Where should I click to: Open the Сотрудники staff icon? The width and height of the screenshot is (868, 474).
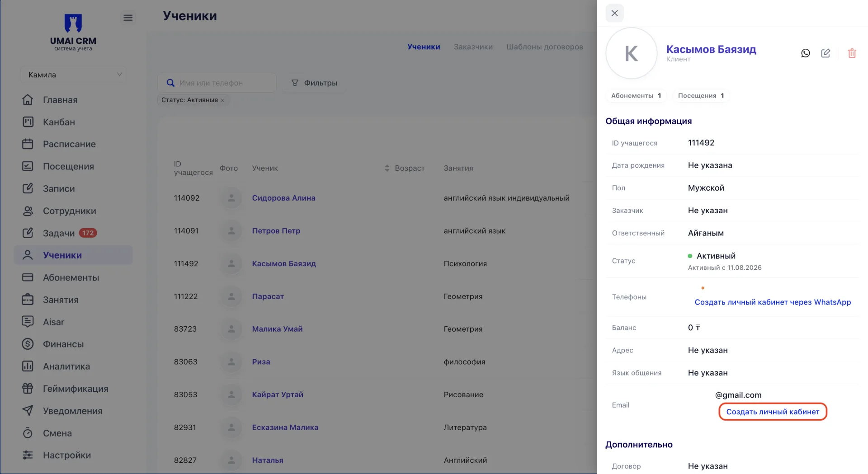28,211
